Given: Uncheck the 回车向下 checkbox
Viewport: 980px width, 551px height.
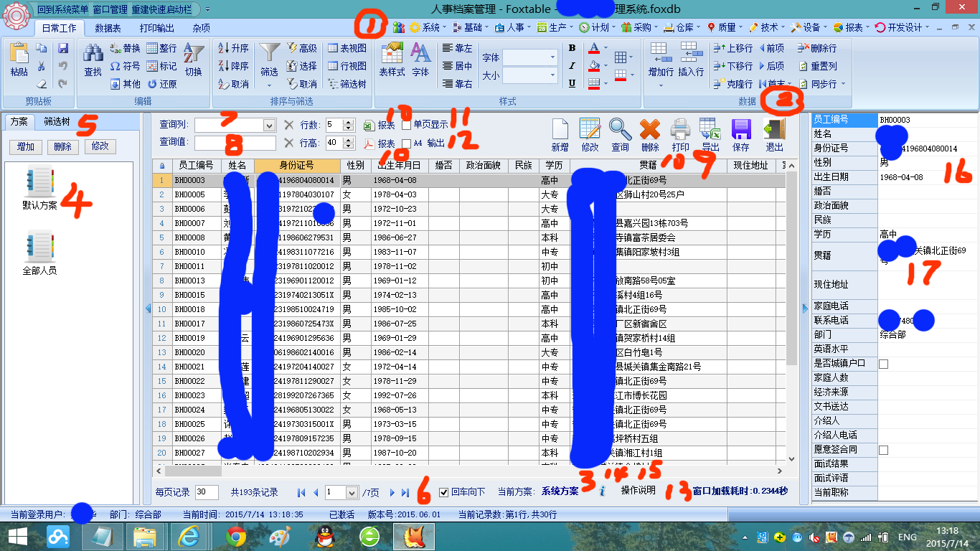Looking at the screenshot, I should (443, 492).
